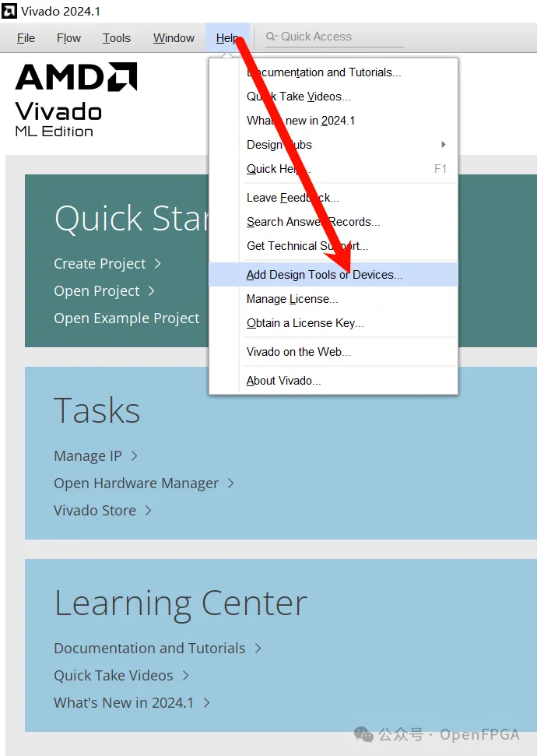The height and width of the screenshot is (756, 537).
Task: Click Vivado on the Web menu item
Action: 298,352
